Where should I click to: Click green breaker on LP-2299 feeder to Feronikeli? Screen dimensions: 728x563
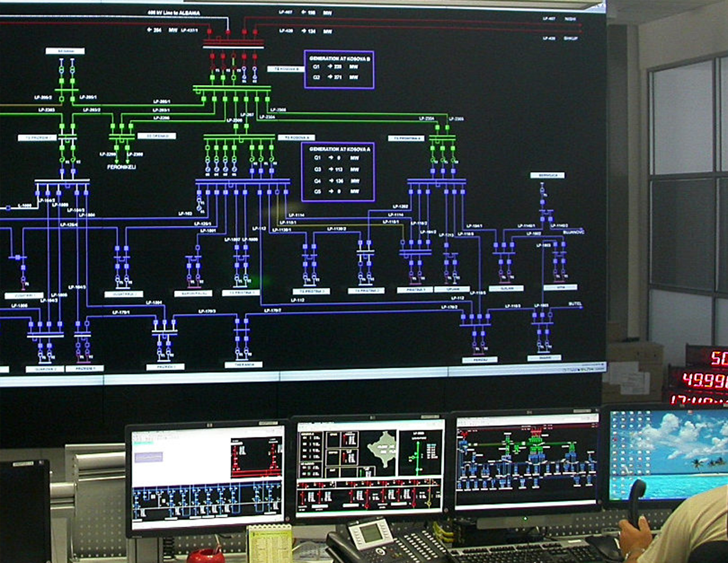117,147
